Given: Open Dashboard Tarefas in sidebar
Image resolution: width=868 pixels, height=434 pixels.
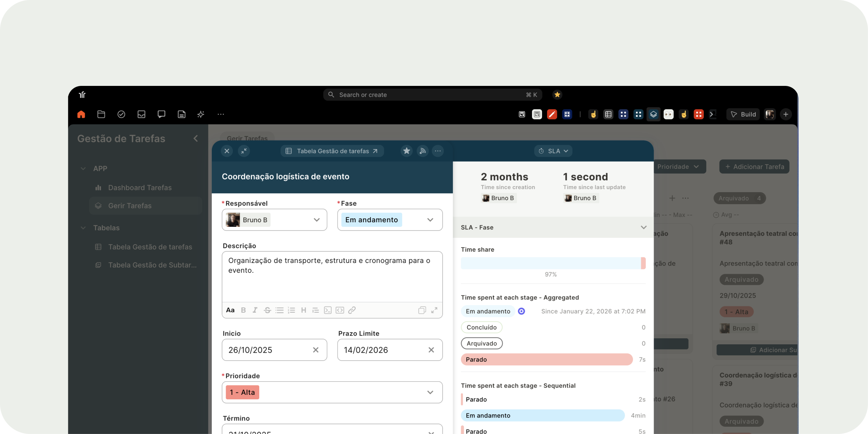Looking at the screenshot, I should (x=140, y=188).
